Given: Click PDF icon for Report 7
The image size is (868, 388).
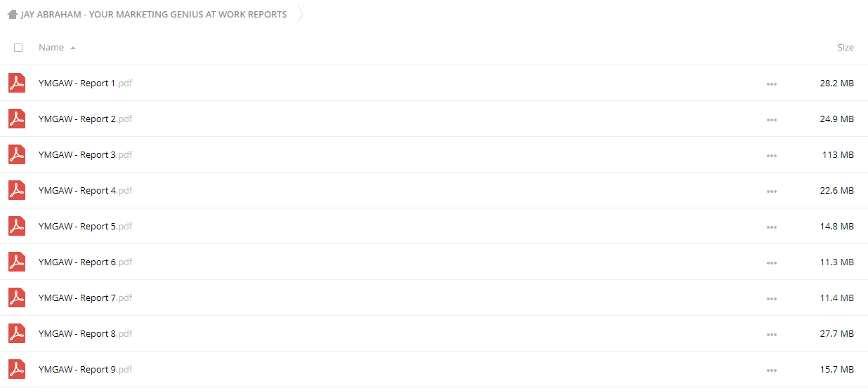Looking at the screenshot, I should [17, 297].
